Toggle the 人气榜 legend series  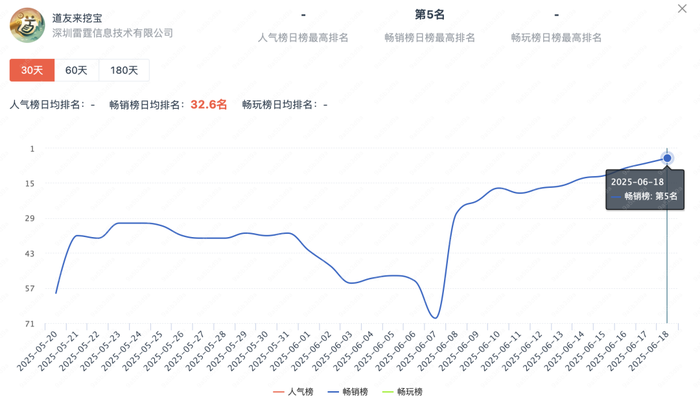293,391
